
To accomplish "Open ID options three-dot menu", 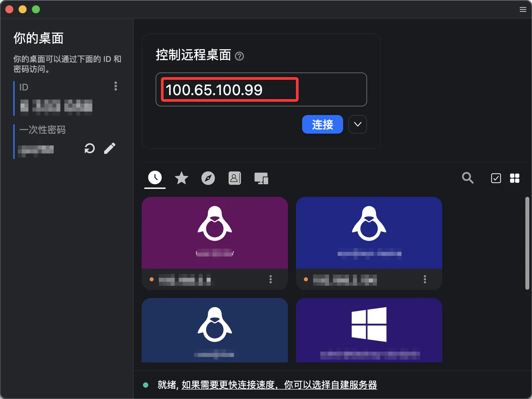I will click(116, 86).
